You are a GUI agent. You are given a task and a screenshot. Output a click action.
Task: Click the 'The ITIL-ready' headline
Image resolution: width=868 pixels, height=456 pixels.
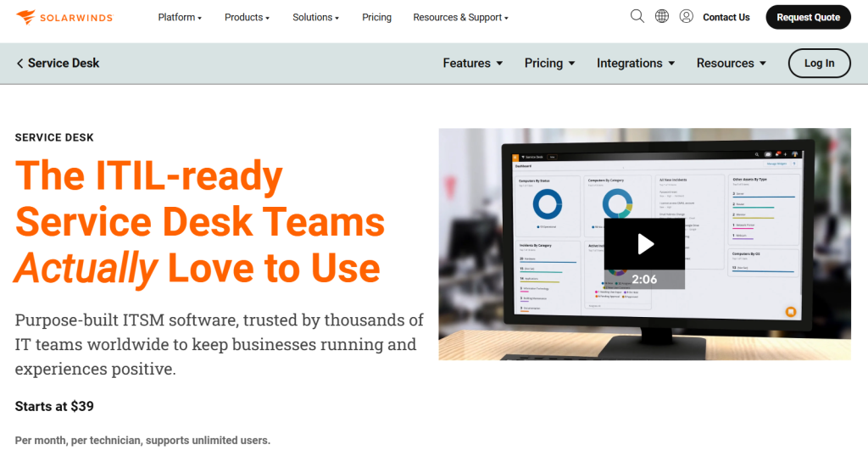click(x=149, y=175)
